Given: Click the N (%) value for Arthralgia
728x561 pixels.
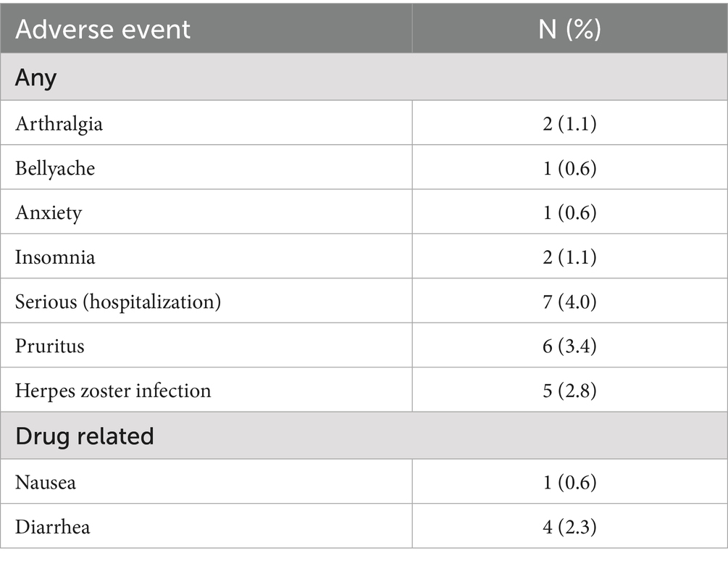Looking at the screenshot, I should pyautogui.click(x=569, y=123).
